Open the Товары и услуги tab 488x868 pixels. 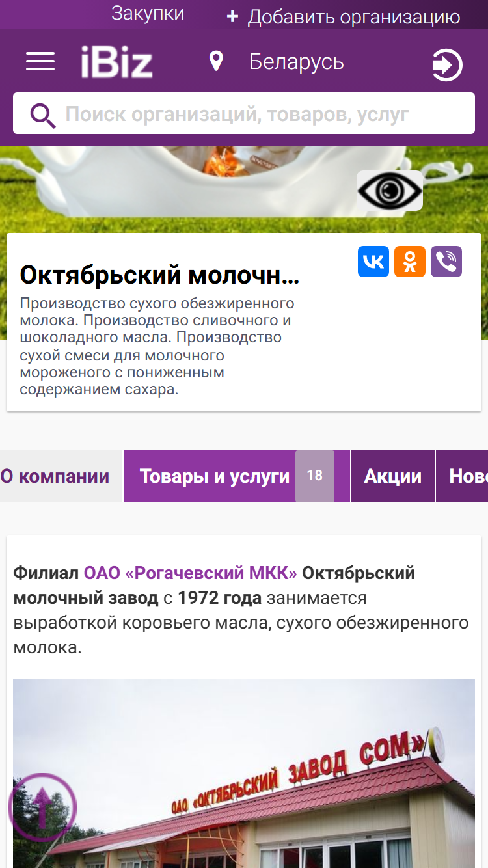click(x=237, y=476)
